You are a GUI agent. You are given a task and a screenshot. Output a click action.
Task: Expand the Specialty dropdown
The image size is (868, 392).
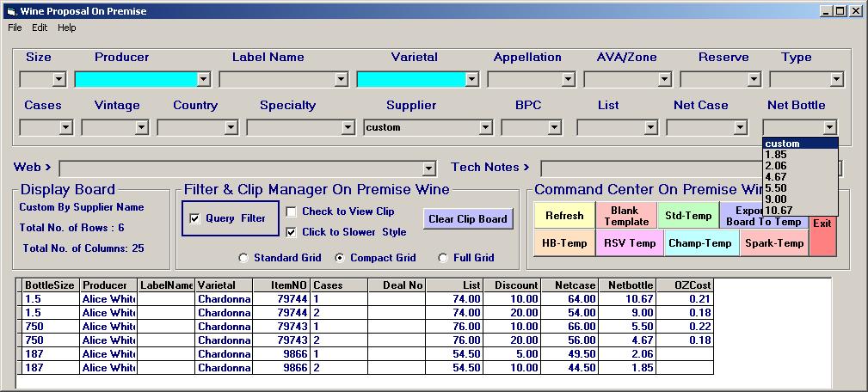348,128
